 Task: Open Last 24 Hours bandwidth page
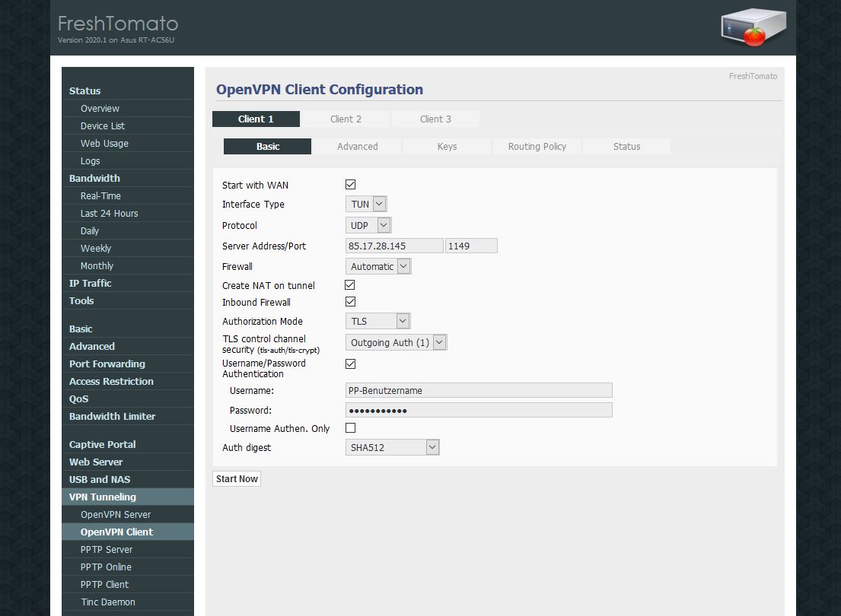[x=128, y=214]
